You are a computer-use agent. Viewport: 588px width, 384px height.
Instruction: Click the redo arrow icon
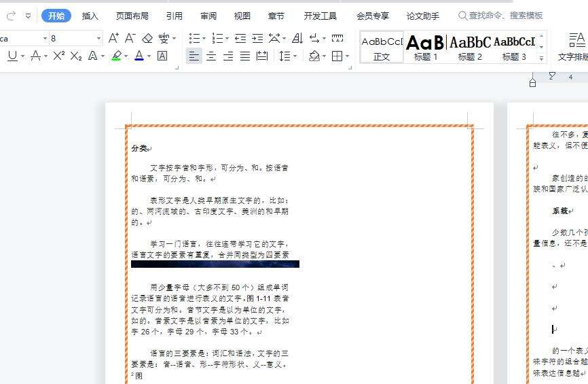click(x=12, y=16)
